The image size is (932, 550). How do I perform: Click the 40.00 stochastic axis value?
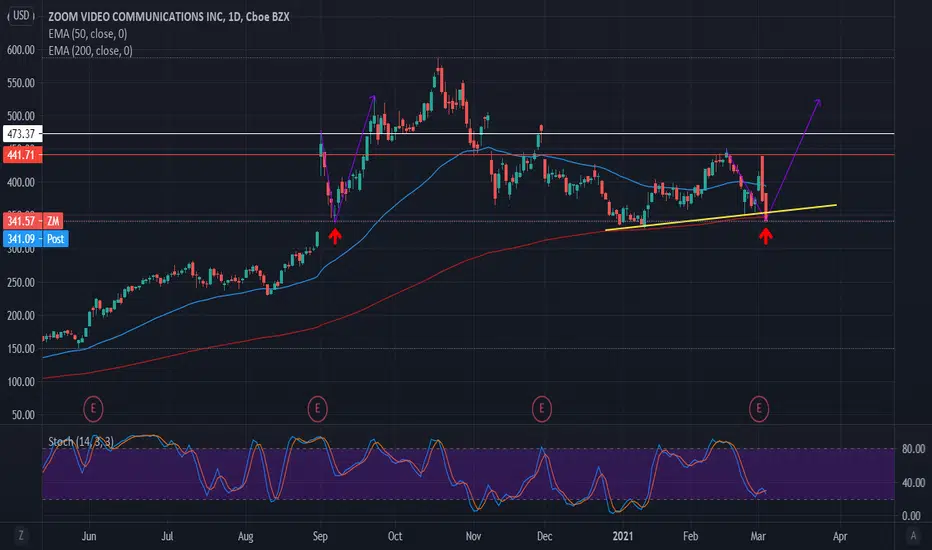pos(914,482)
